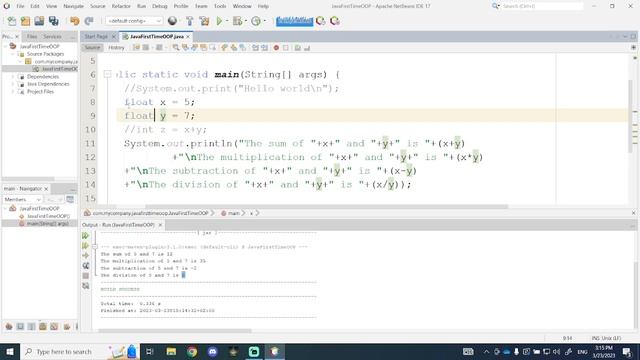
Task: Click the blue memory usage bar
Action: click(294, 21)
